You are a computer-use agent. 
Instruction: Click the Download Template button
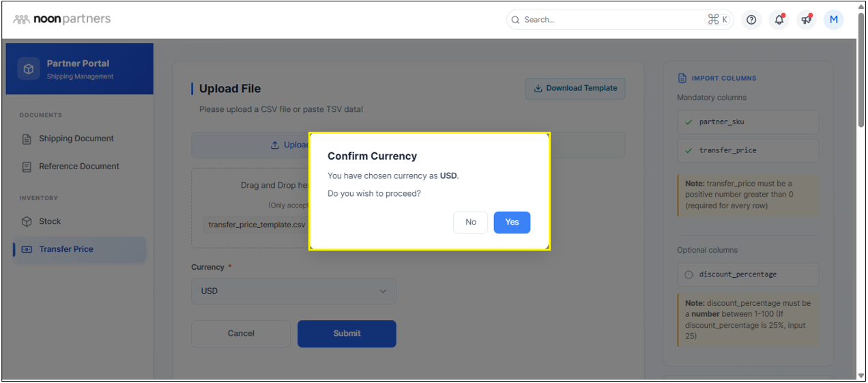[x=575, y=88]
